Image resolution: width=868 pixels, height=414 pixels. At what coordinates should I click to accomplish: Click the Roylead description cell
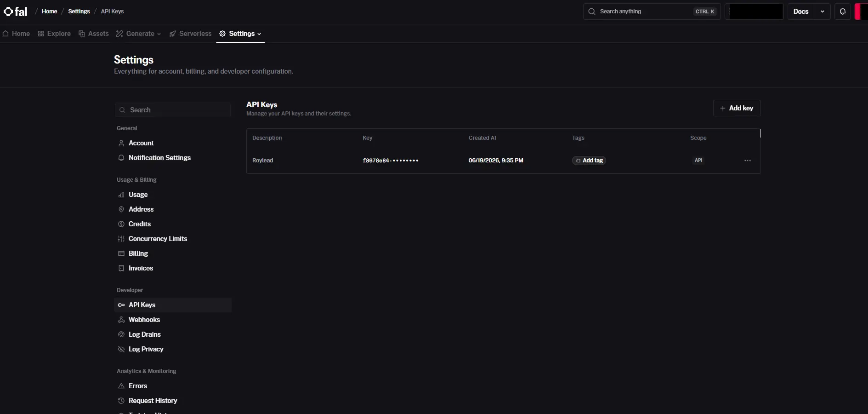pyautogui.click(x=263, y=161)
